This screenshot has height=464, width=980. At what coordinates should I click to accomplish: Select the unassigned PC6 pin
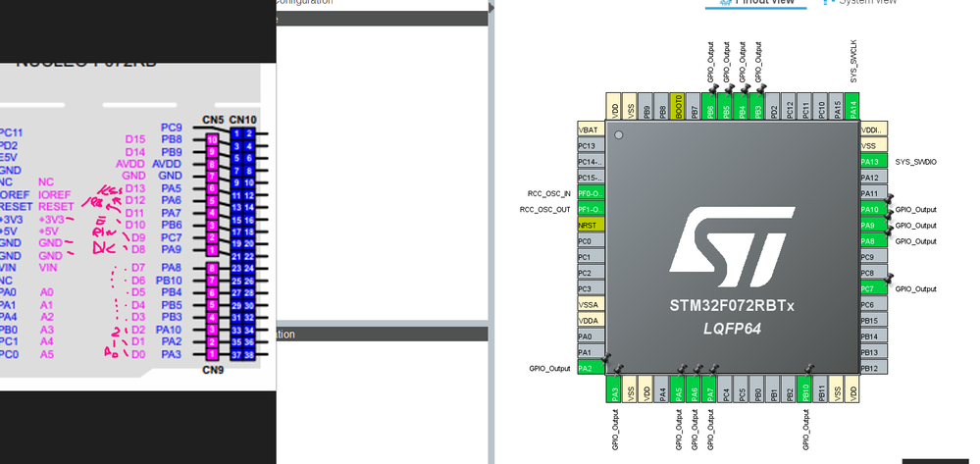point(874,304)
